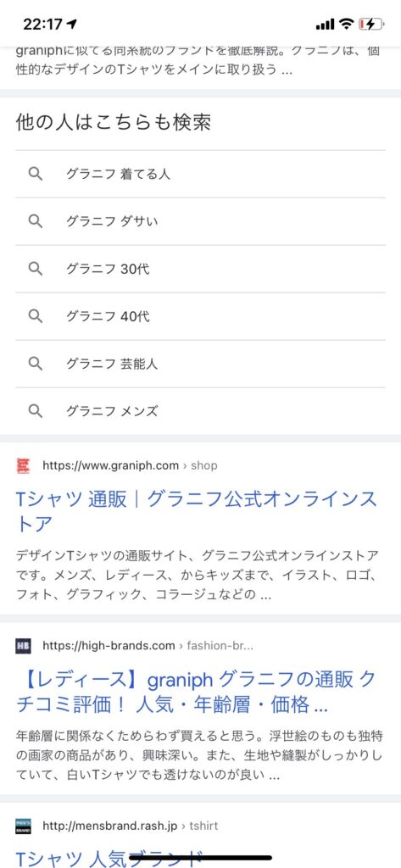Tap search icon beside グラニフ 着てる人

(x=36, y=174)
